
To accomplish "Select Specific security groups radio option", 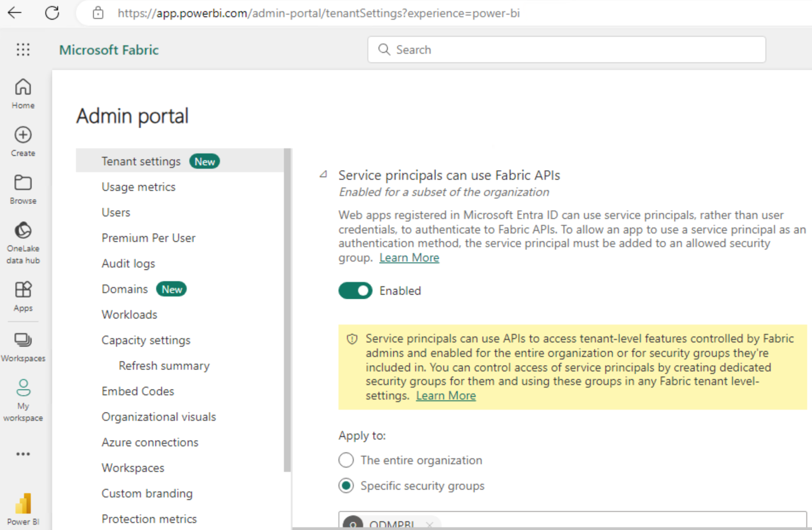I will (x=346, y=486).
